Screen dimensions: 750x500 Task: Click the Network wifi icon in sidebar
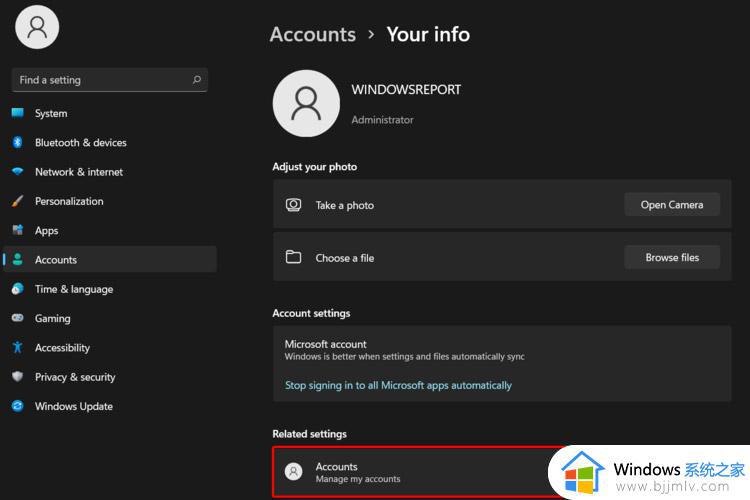point(18,171)
